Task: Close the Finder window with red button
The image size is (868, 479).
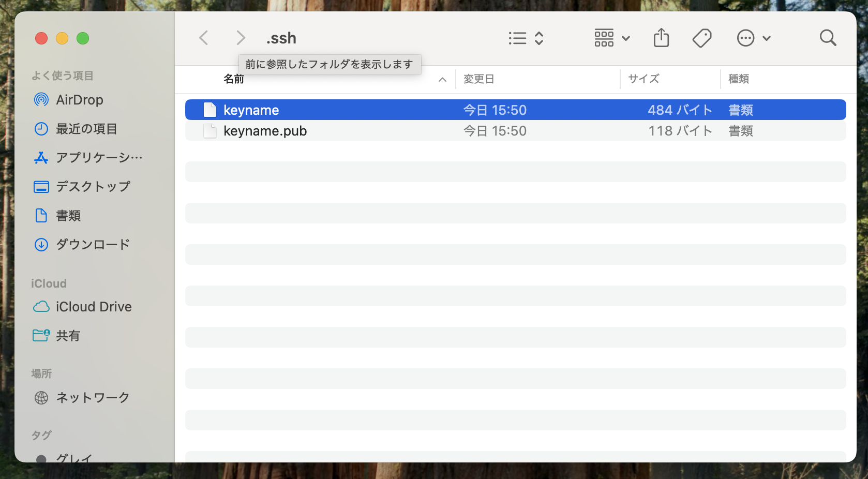Action: (x=41, y=38)
